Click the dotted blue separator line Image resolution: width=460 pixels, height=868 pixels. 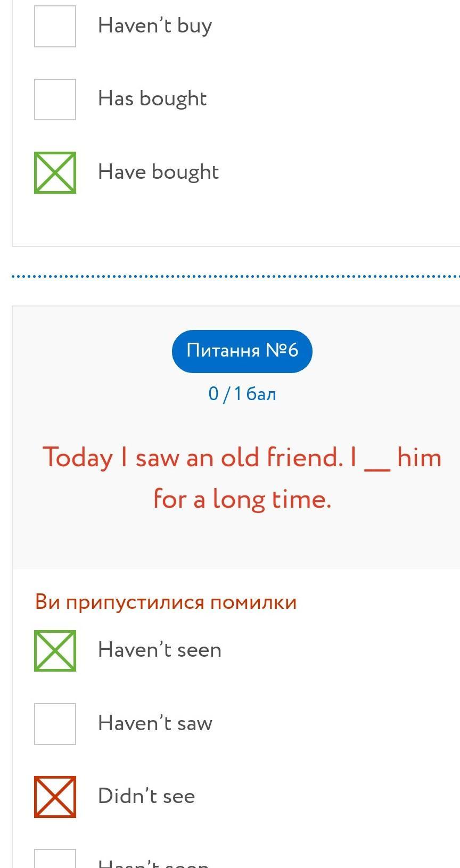pyautogui.click(x=236, y=277)
